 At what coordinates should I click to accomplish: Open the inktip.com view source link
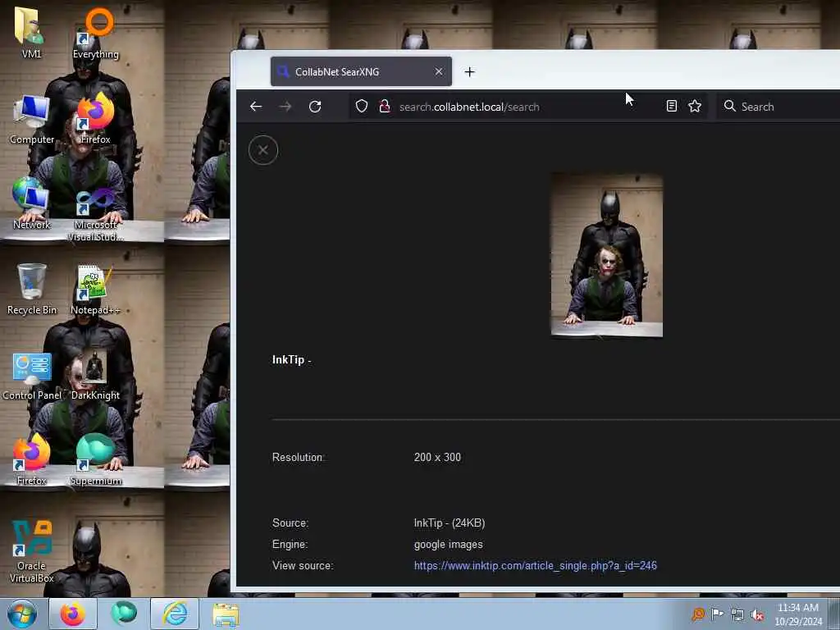535,566
